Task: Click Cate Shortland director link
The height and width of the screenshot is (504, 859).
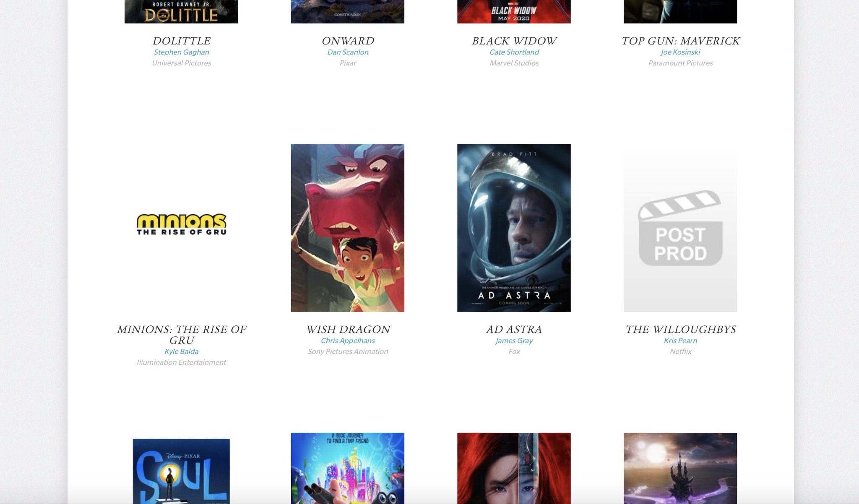Action: pyautogui.click(x=514, y=52)
